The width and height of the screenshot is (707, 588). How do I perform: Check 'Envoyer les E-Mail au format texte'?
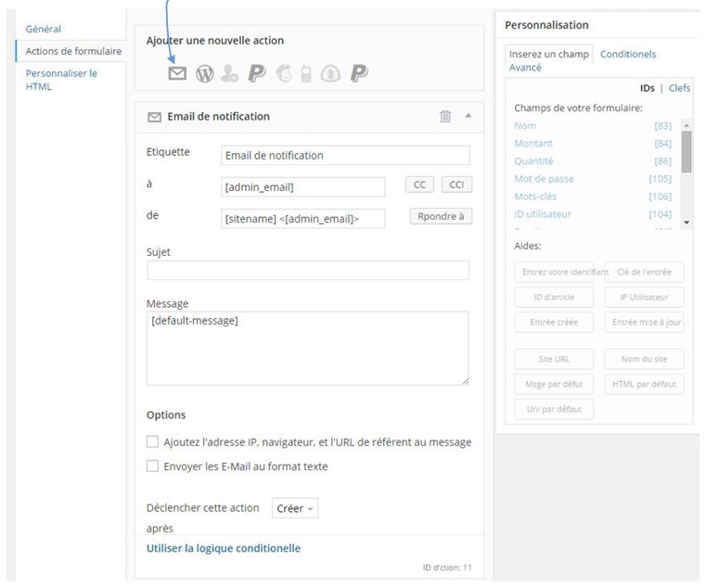153,467
